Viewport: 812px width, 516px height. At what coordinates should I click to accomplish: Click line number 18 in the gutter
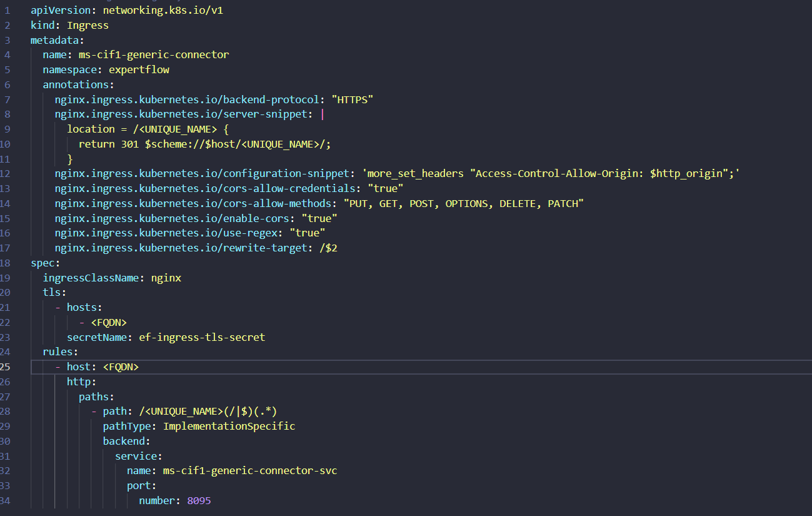pos(7,263)
